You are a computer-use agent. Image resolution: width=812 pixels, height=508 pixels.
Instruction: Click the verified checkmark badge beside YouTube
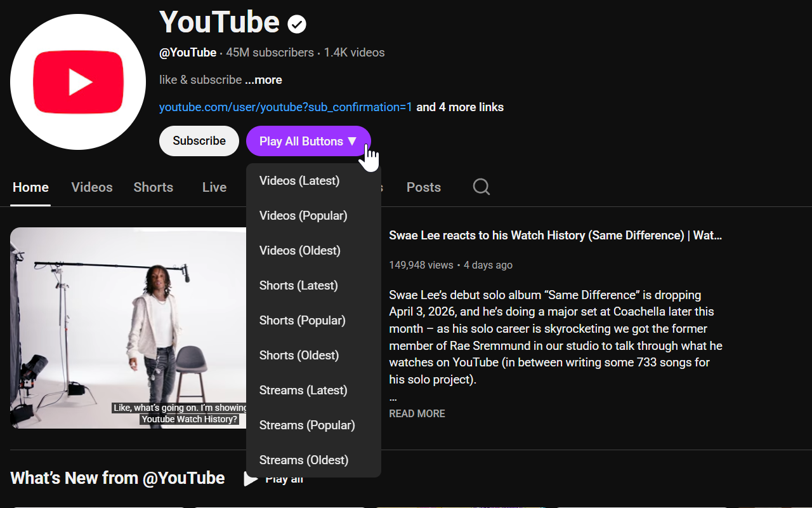pos(297,24)
